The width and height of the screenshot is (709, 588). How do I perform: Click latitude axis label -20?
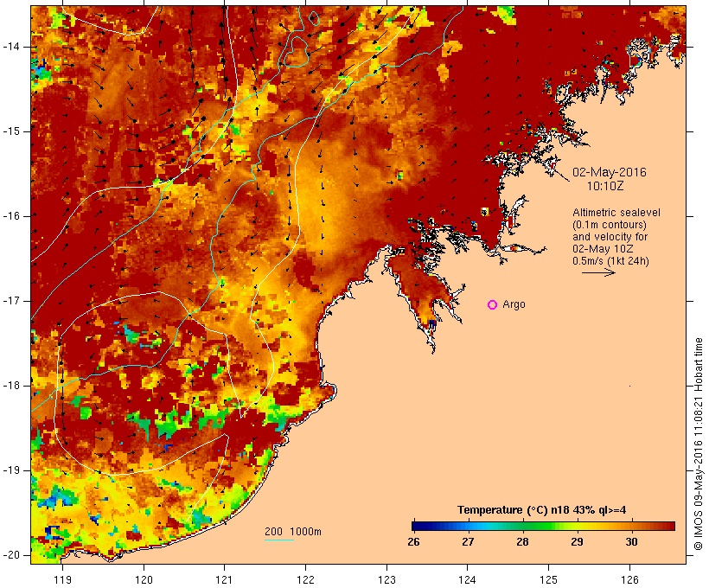[11, 555]
